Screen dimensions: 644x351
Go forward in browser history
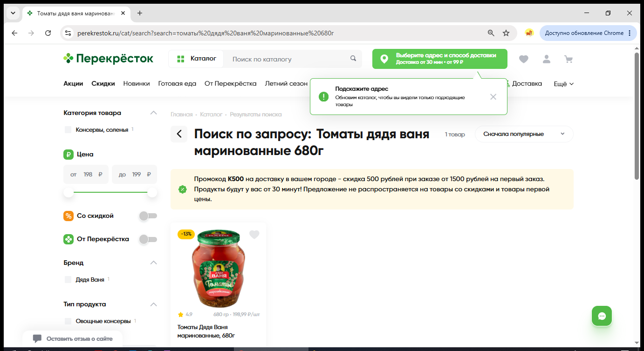(31, 33)
